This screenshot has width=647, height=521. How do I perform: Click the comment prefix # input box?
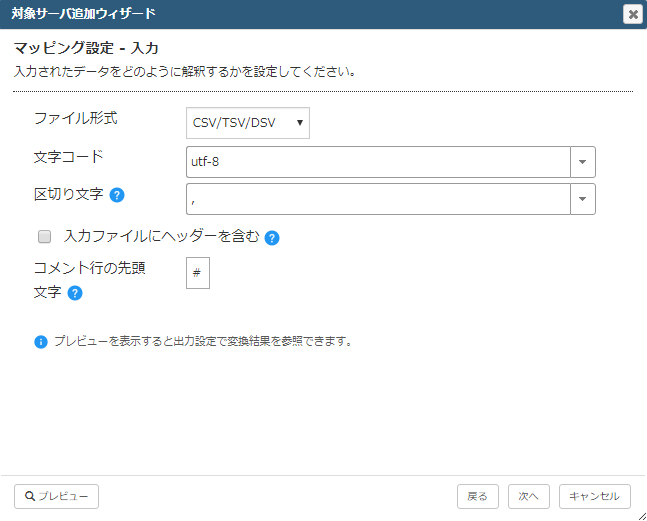tap(198, 273)
